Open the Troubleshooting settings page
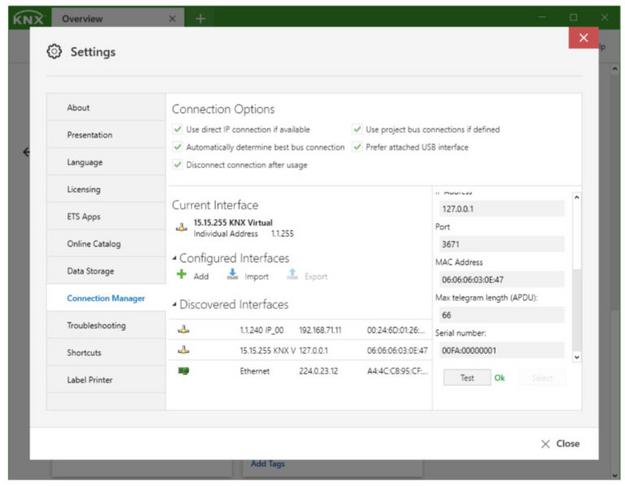Image resolution: width=625 pixels, height=486 pixels. click(96, 325)
